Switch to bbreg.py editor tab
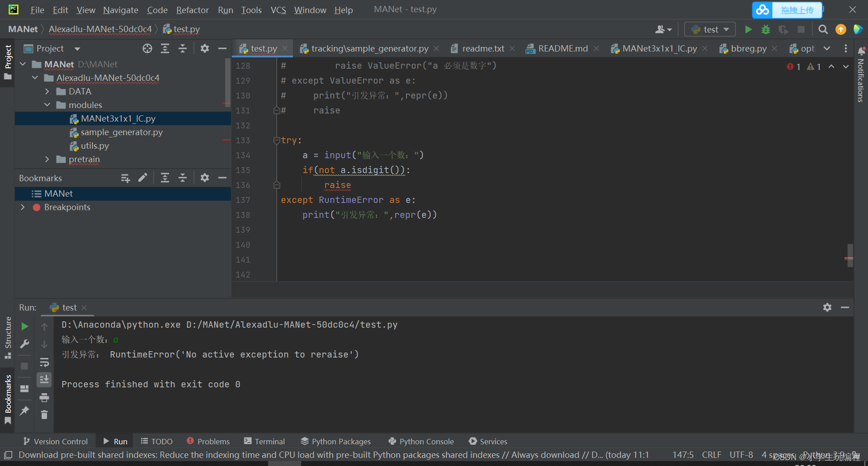Viewport: 868px width, 466px height. (x=748, y=48)
